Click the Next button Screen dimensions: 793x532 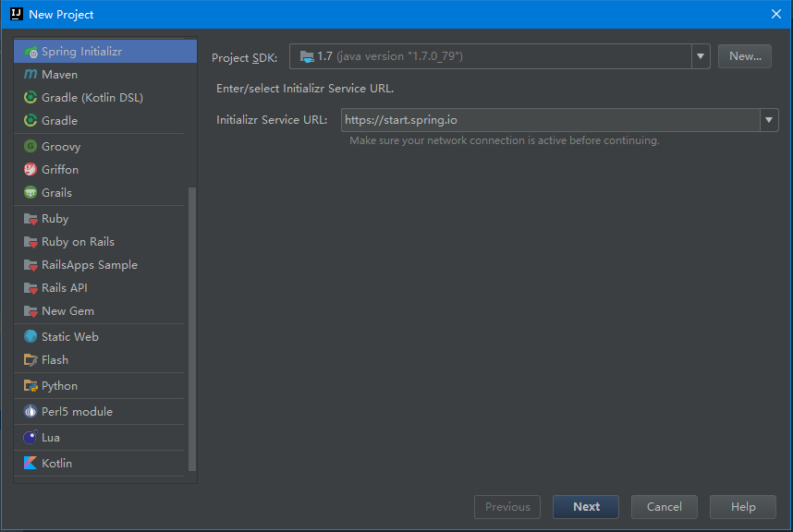[x=586, y=507]
